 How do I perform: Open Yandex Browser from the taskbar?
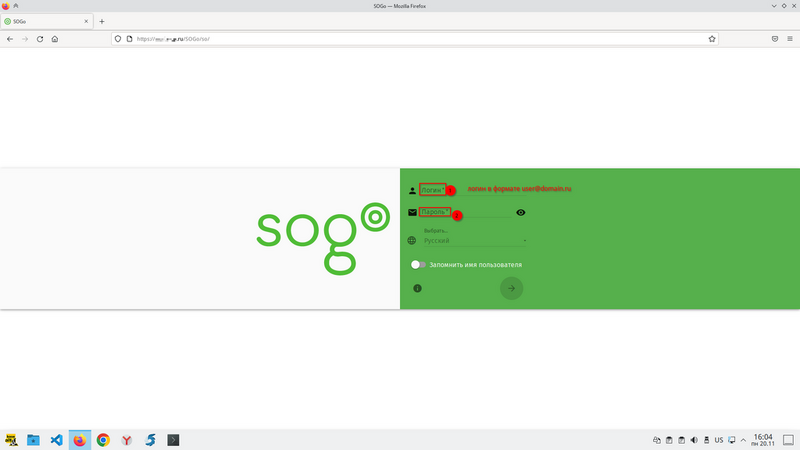126,439
